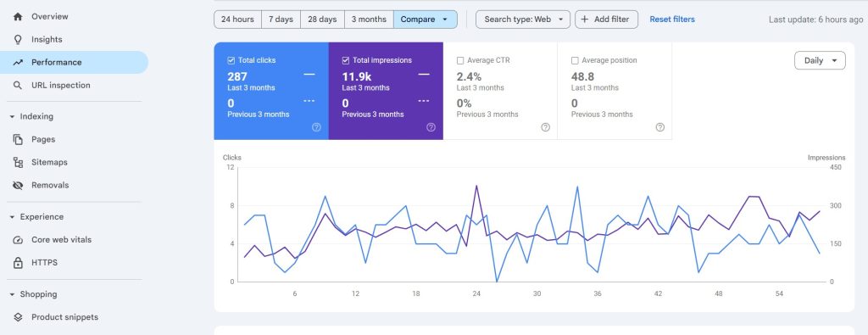Open help icon on Average position card
Image resolution: width=868 pixels, height=335 pixels.
point(659,127)
